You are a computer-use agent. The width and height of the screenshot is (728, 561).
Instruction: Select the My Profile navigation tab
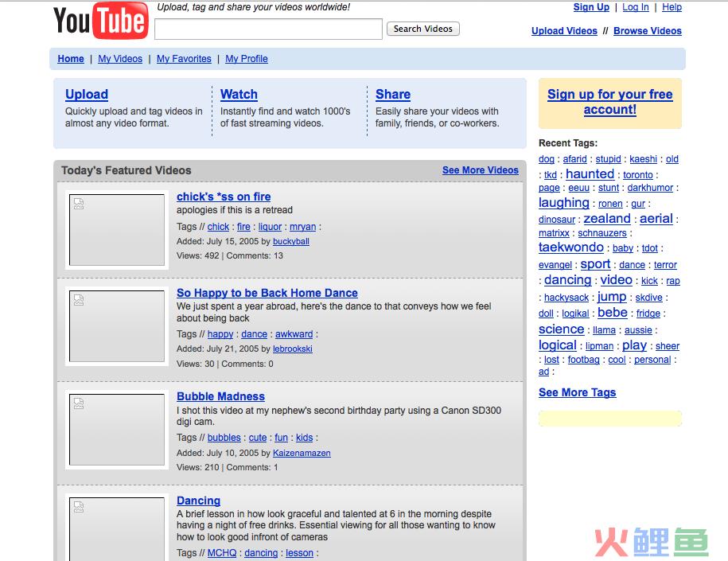(x=247, y=59)
